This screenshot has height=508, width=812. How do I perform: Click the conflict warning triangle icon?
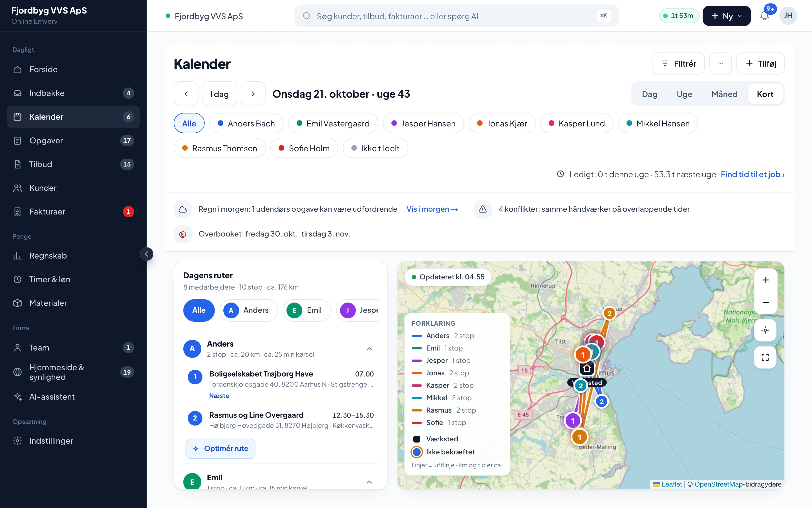[482, 209]
